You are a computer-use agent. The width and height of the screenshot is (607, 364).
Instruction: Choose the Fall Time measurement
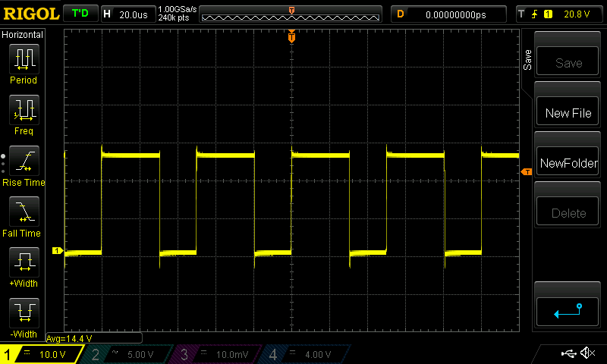24,216
